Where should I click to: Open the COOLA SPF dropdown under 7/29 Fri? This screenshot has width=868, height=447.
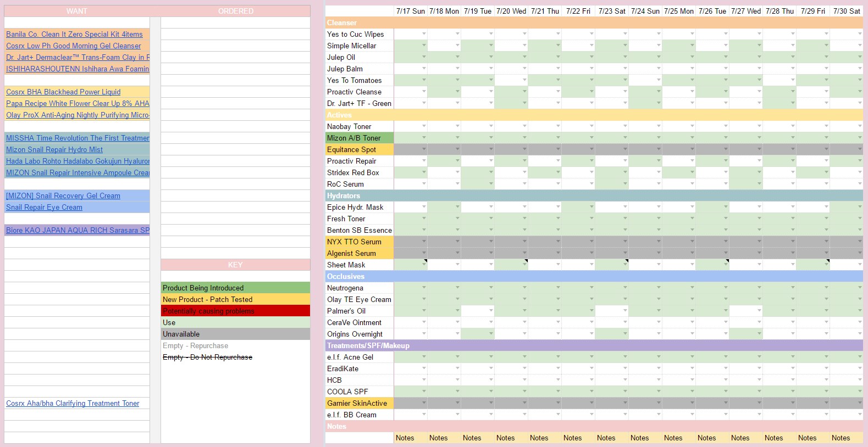(826, 392)
